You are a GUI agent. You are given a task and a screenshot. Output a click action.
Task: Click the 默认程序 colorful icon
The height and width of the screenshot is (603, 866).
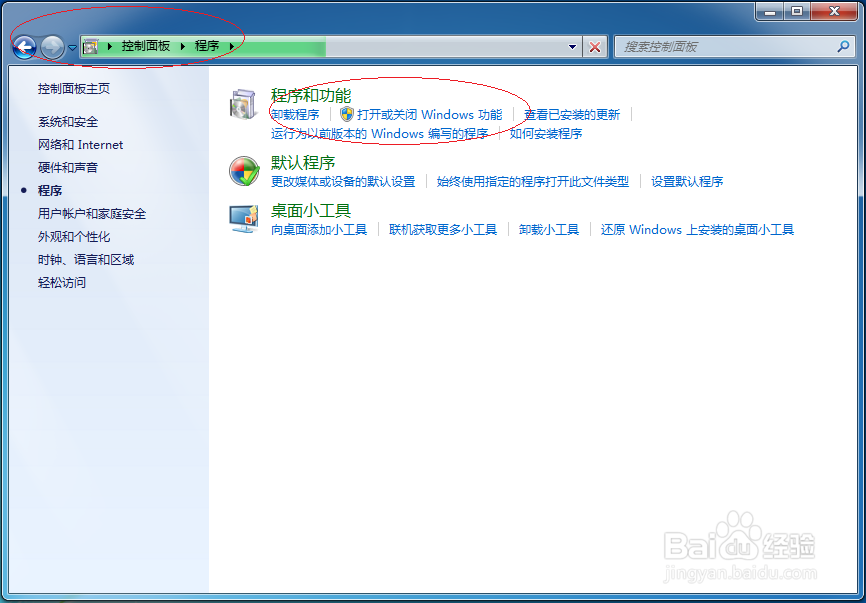pyautogui.click(x=243, y=171)
